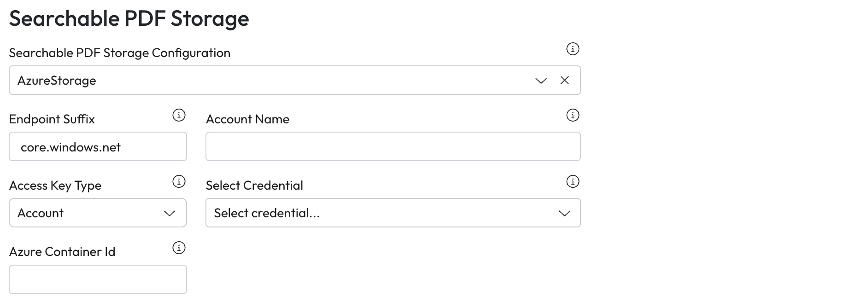Show help for Access Key Type
This screenshot has width=868, height=302.
(179, 181)
